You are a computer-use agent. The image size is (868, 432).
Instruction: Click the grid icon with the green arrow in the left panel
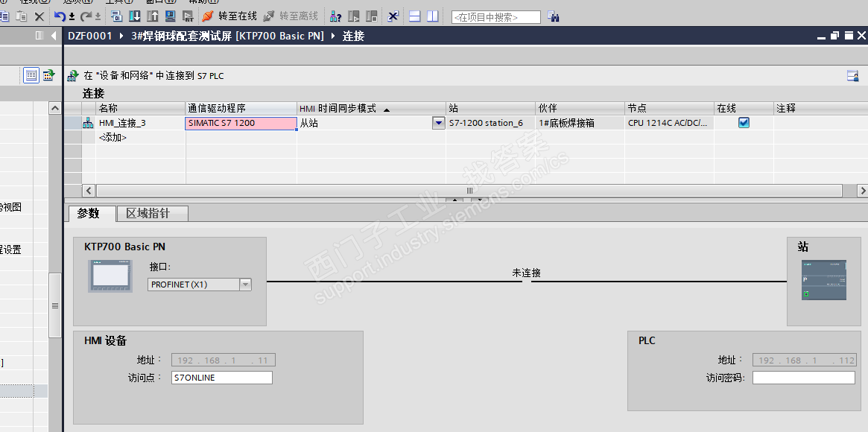[48, 75]
